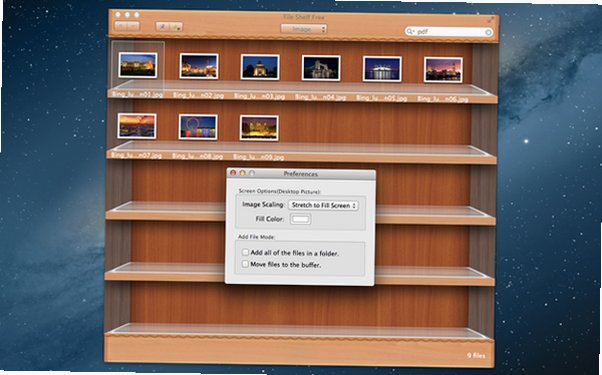The image size is (602, 375).
Task: Toggle fullscreen with the File Shelf arrows icon
Action: point(491,19)
